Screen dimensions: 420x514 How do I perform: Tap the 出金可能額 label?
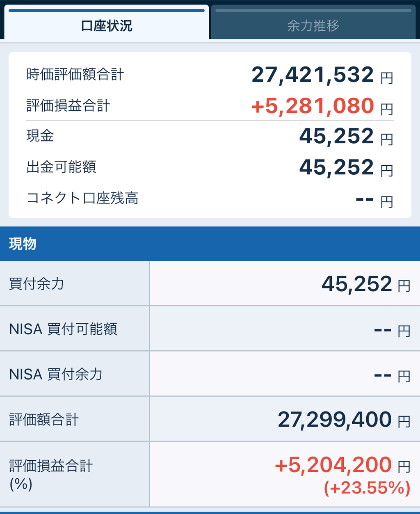coord(61,167)
